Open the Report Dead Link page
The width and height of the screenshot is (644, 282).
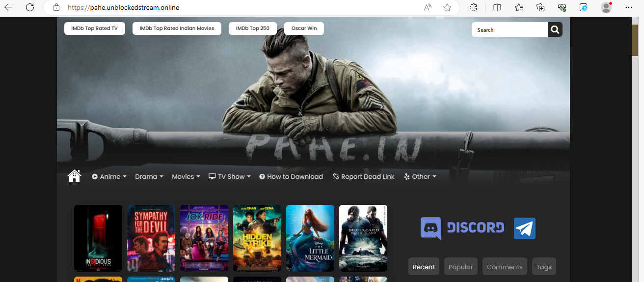coord(363,177)
